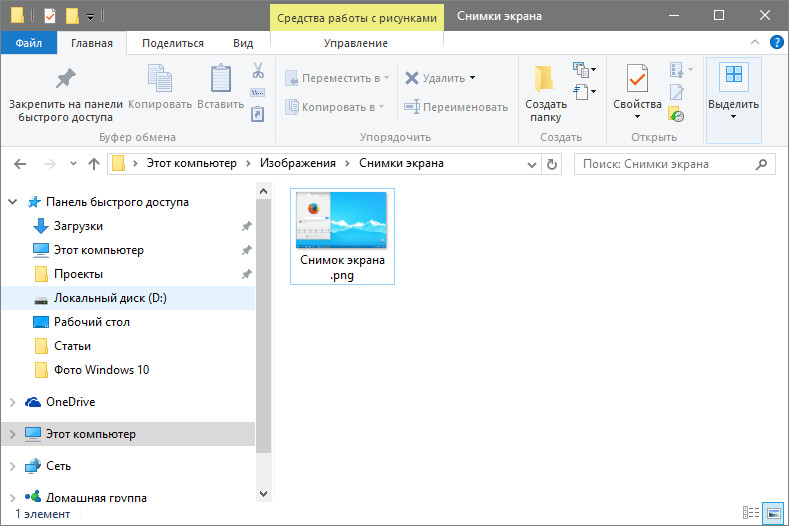789x526 pixels.
Task: Click the blue Help question mark icon
Action: pyautogui.click(x=776, y=43)
